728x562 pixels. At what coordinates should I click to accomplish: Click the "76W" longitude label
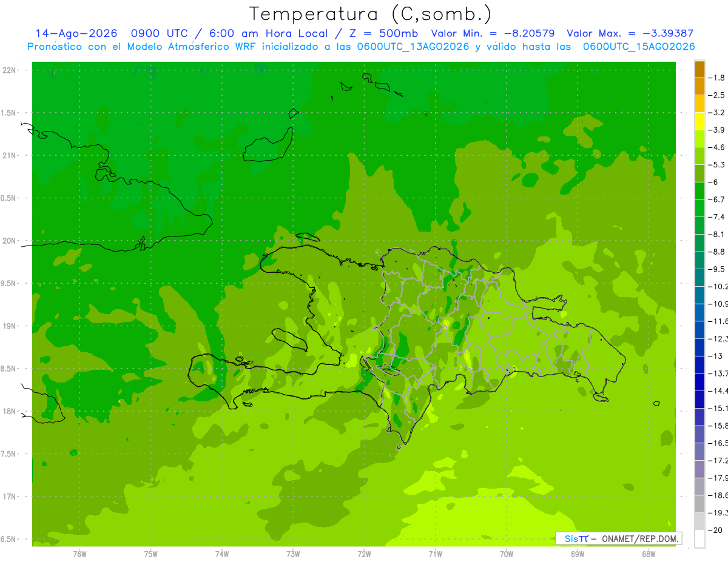pyautogui.click(x=79, y=554)
